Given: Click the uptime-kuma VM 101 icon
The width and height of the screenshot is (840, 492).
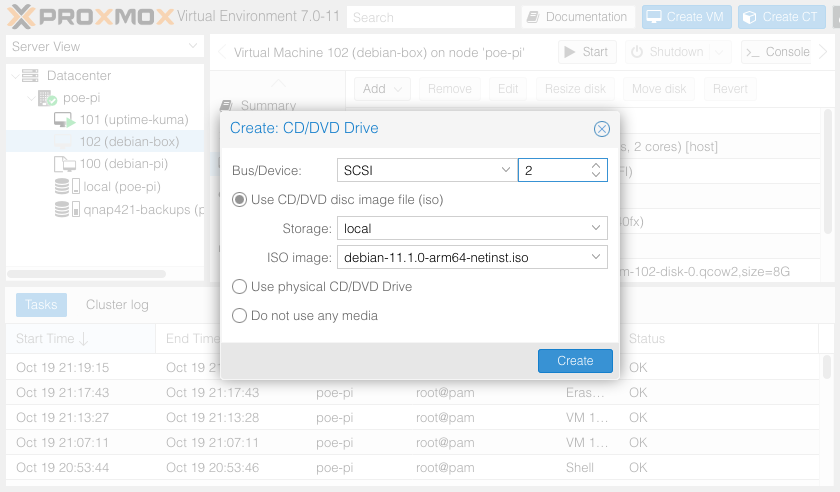Looking at the screenshot, I should click(x=64, y=120).
